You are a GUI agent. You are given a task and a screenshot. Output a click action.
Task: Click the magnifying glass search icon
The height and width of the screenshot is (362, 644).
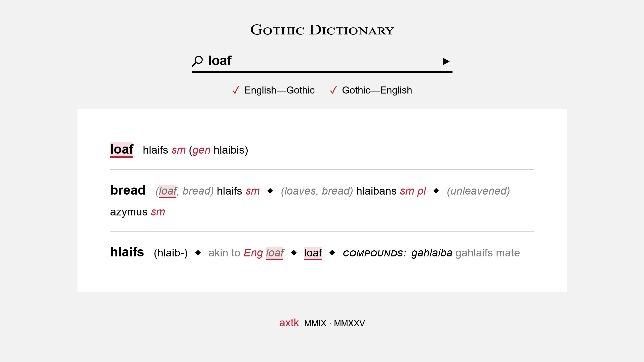(198, 60)
